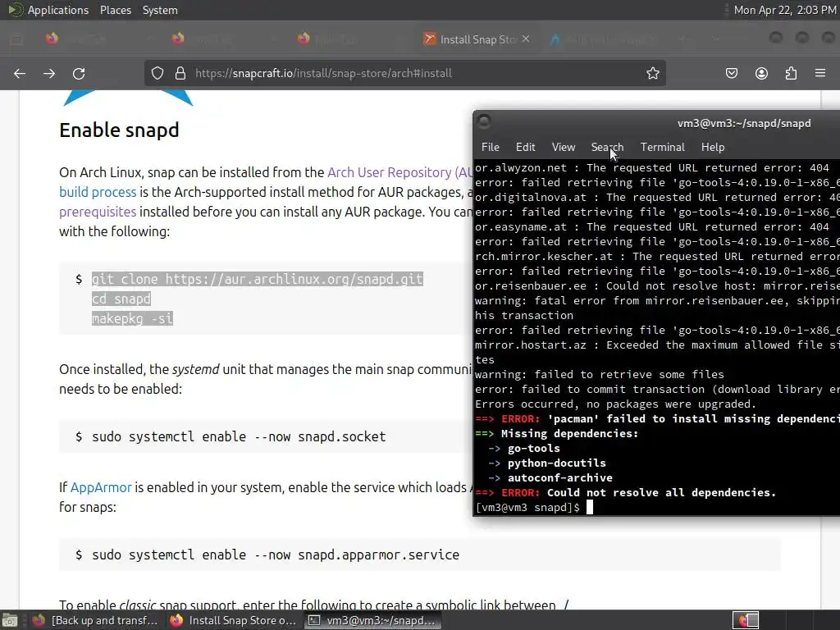Click the makepkg -si command line

(132, 319)
